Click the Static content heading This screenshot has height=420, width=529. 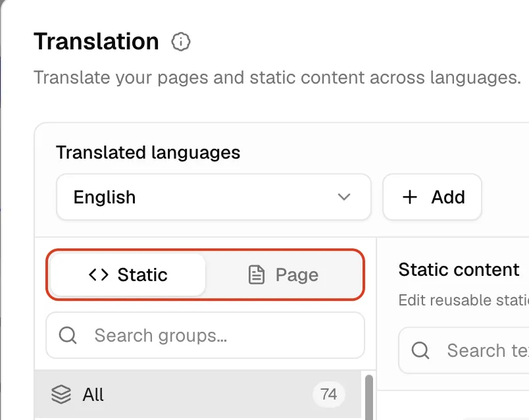[459, 269]
